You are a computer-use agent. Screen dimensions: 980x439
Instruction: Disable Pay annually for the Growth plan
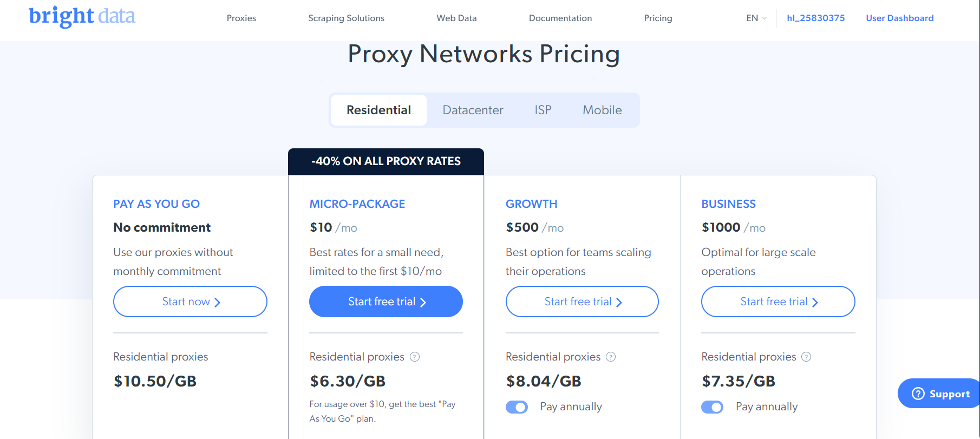517,407
